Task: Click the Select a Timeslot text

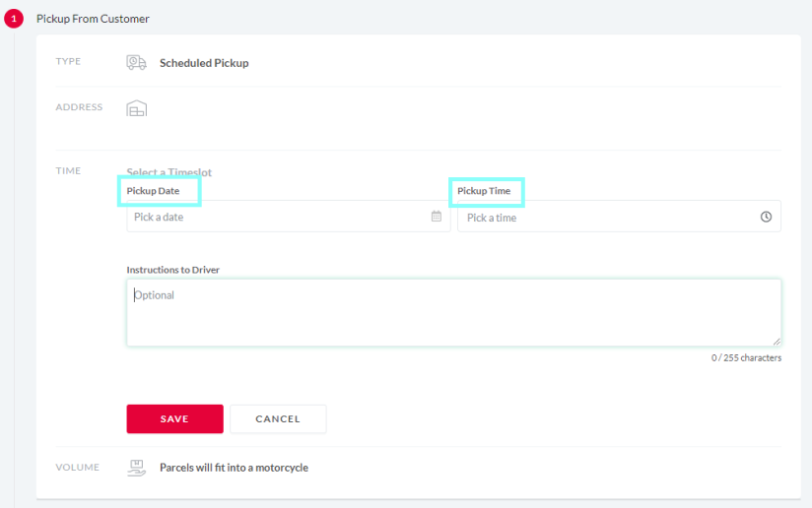Action: click(169, 171)
